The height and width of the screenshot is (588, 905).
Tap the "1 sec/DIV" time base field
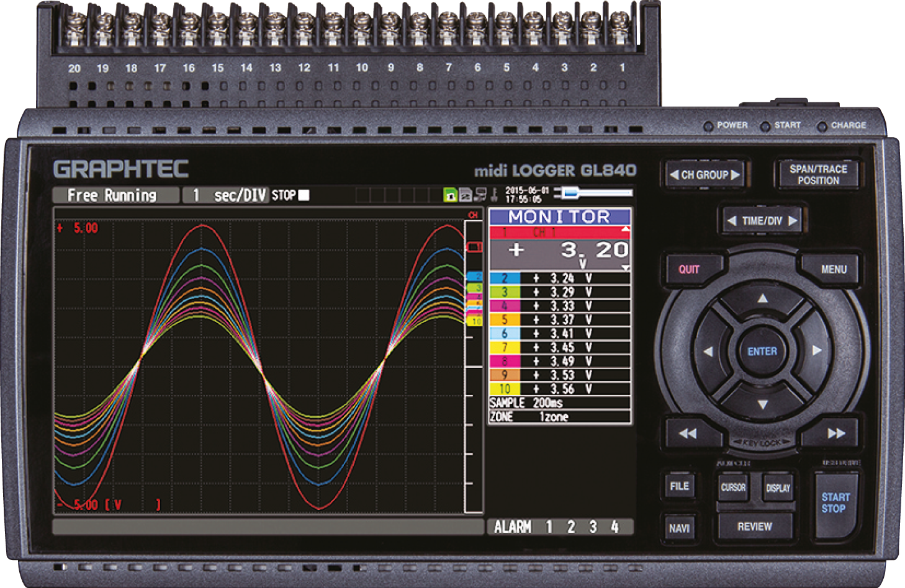pyautogui.click(x=225, y=195)
